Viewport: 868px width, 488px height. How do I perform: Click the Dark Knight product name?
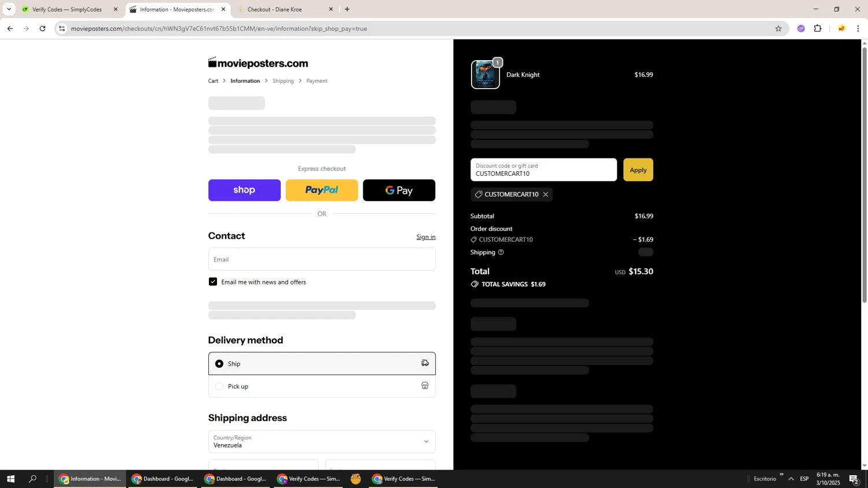coord(523,75)
